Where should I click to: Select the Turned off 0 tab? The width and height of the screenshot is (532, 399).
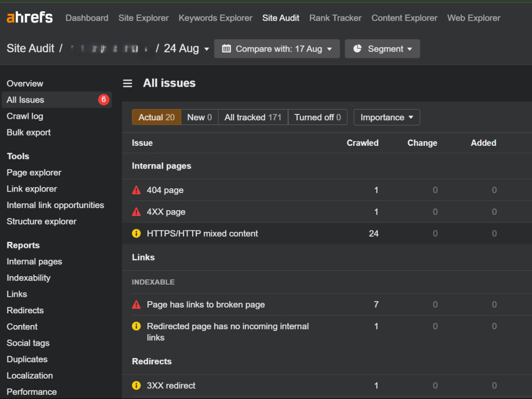point(318,117)
